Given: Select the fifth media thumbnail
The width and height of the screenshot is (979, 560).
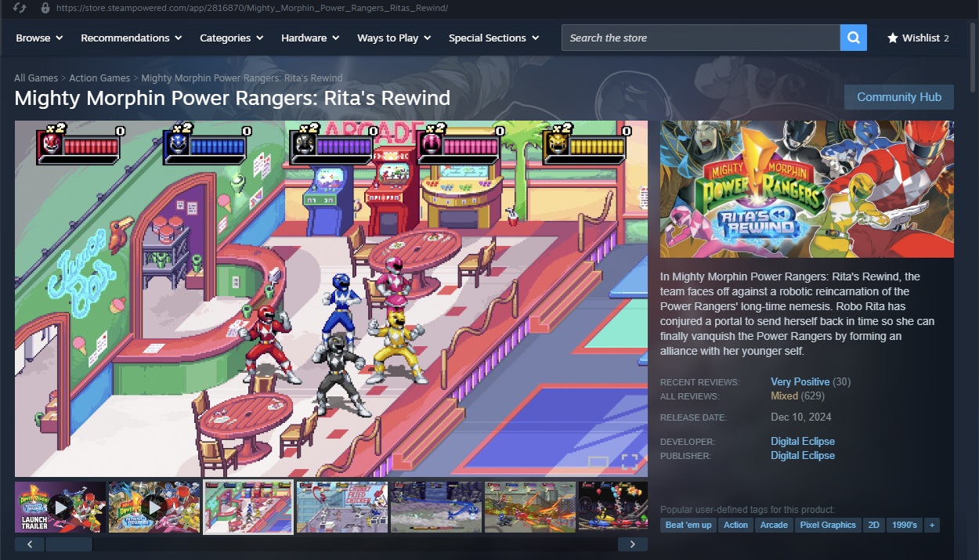Looking at the screenshot, I should click(436, 508).
